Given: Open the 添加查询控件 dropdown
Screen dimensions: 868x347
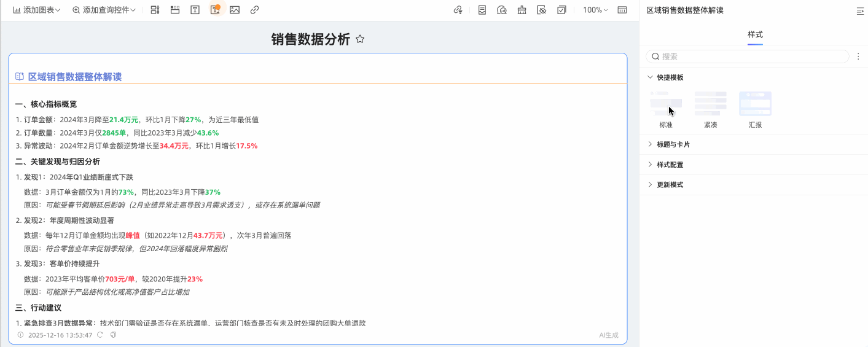Looking at the screenshot, I should [104, 10].
